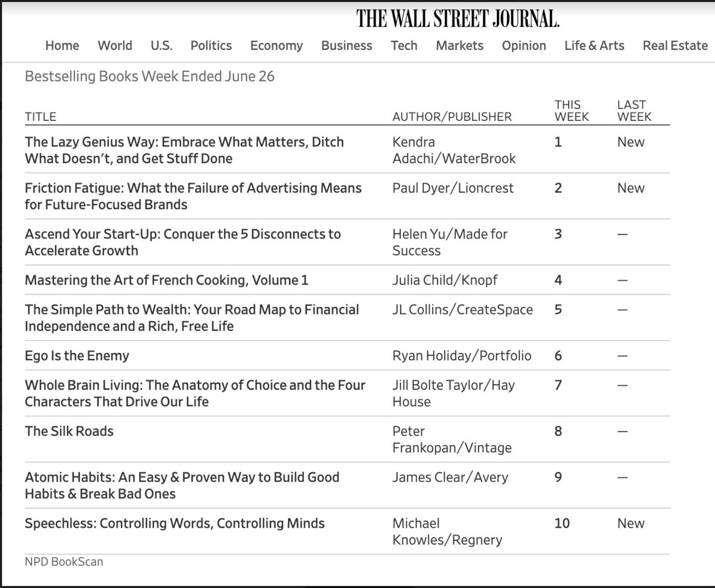Select The Lazy Genius Way title
The height and width of the screenshot is (588, 715).
click(x=184, y=151)
